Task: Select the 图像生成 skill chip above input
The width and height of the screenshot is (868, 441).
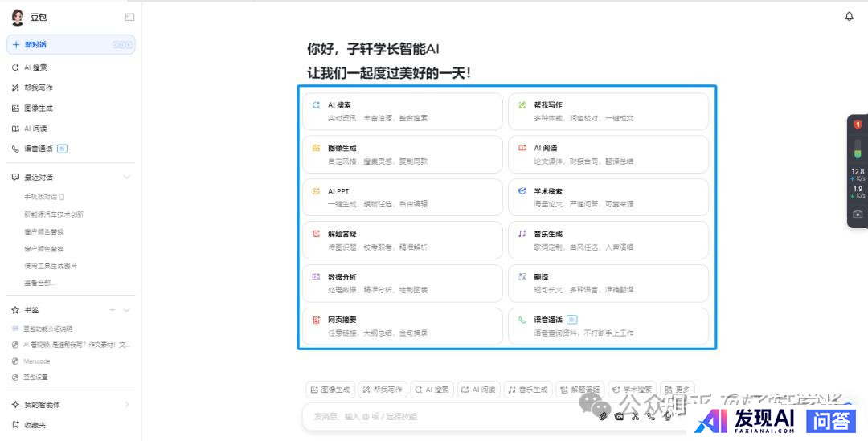Action: pos(330,390)
